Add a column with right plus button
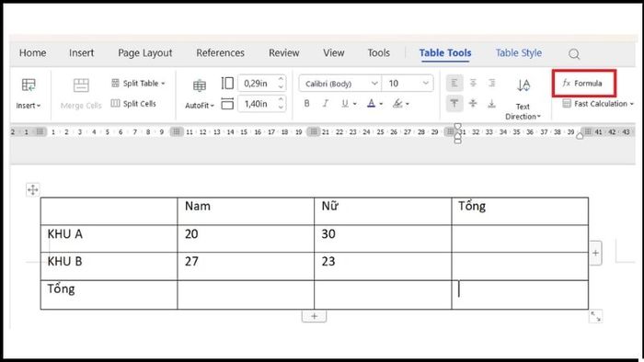The image size is (644, 362). (x=595, y=253)
